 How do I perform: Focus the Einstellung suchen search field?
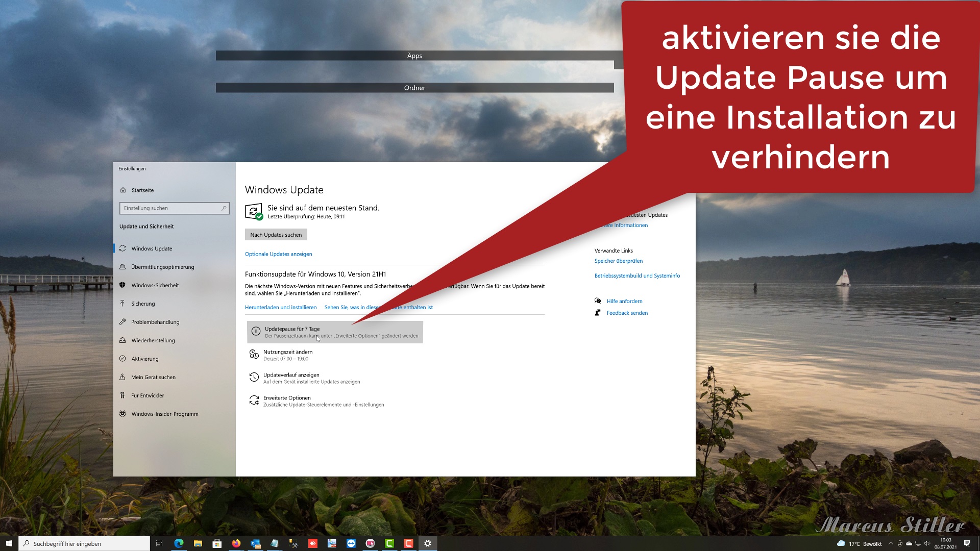[174, 208]
